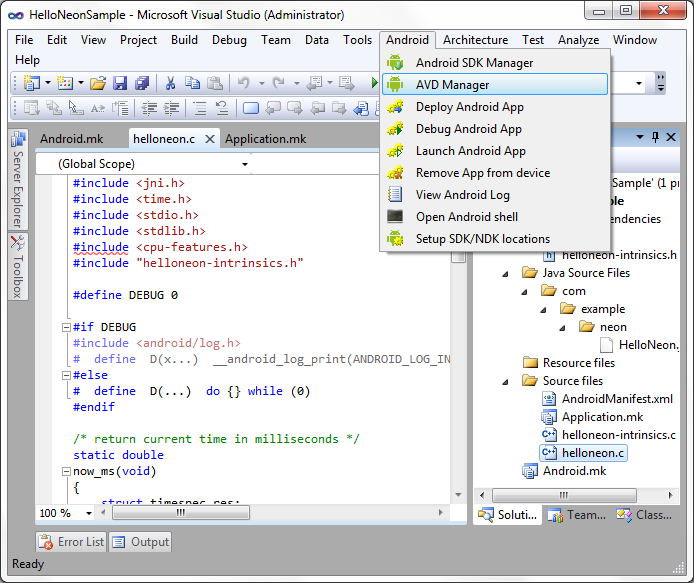The height and width of the screenshot is (583, 694).
Task: Click the Cut scissors icon
Action: coord(170,83)
